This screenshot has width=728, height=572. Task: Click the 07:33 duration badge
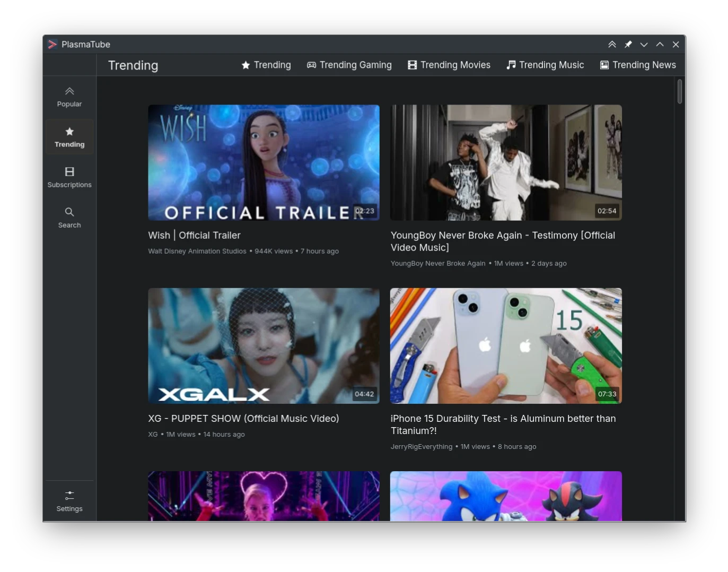[x=607, y=394]
